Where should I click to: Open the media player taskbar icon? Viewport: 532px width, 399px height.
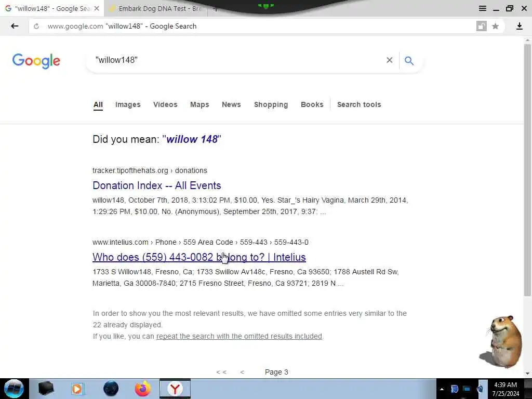click(77, 389)
